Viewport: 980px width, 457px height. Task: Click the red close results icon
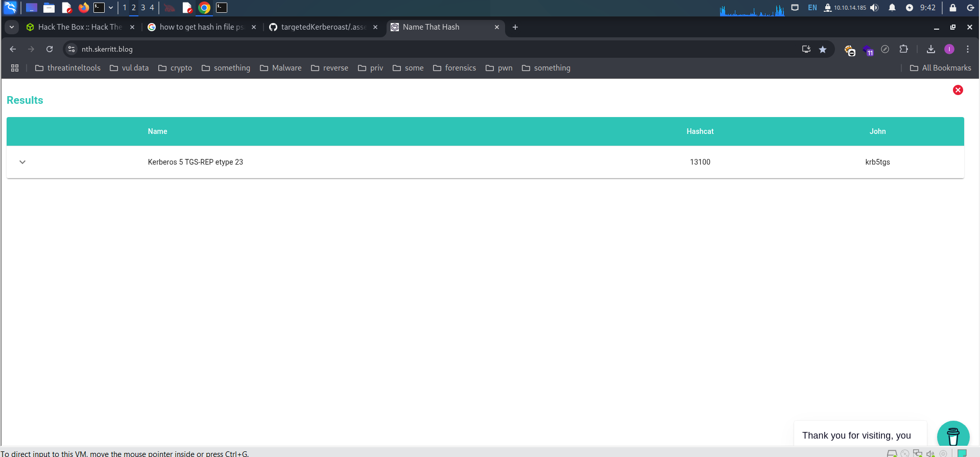coord(958,90)
